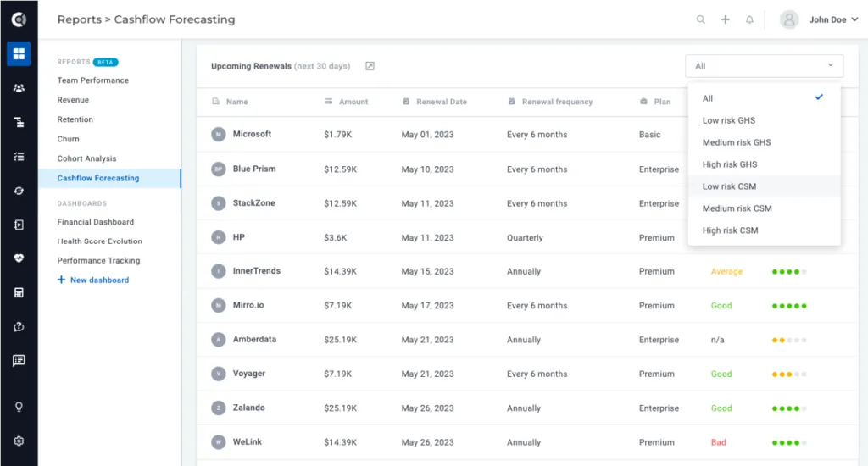Open the playbook icon in sidebar
868x466 pixels.
(x=19, y=225)
